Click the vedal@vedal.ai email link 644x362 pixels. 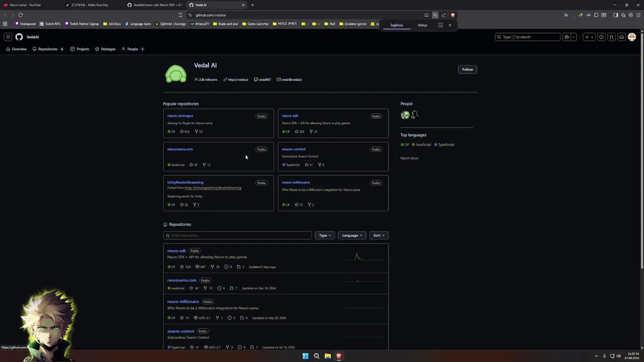291,79
